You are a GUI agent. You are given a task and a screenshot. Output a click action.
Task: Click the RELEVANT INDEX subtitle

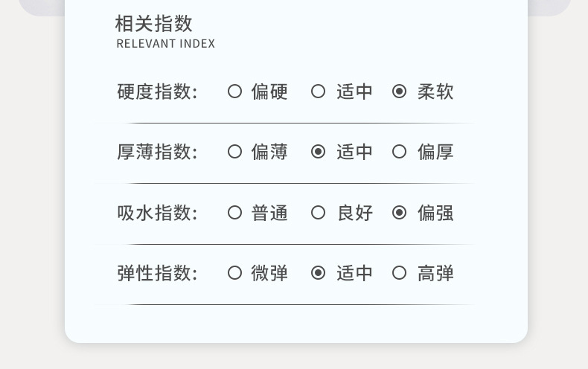pos(165,44)
